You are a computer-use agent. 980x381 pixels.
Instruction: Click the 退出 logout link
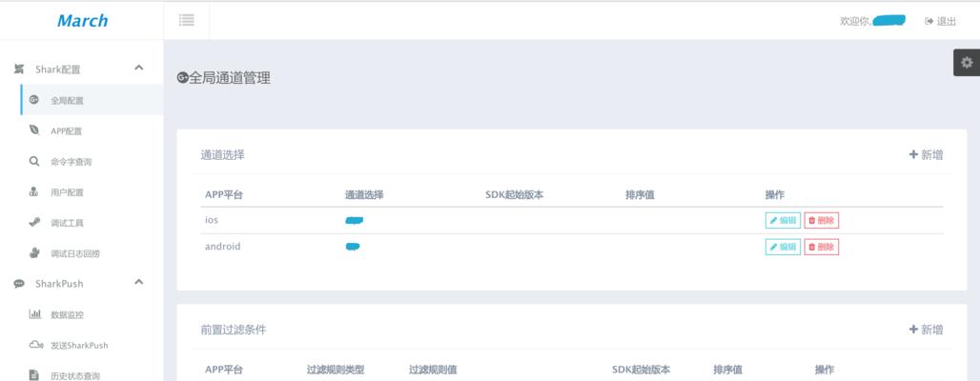[941, 21]
